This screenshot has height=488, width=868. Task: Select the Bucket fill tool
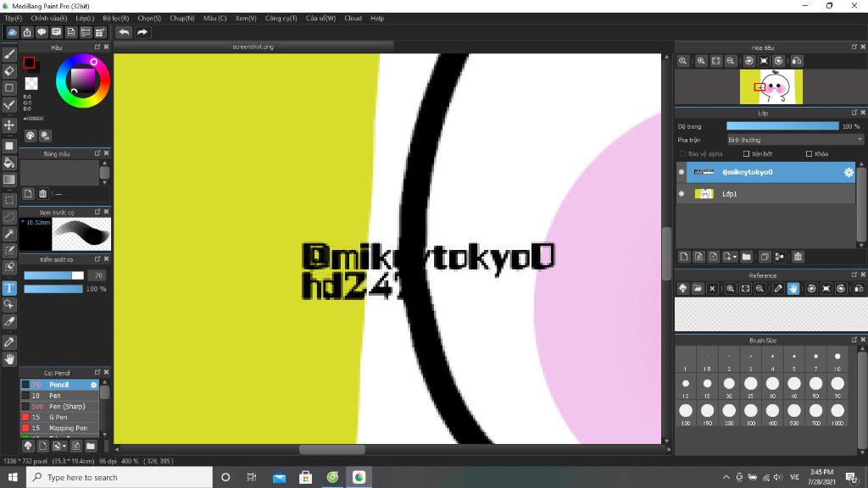[9, 163]
